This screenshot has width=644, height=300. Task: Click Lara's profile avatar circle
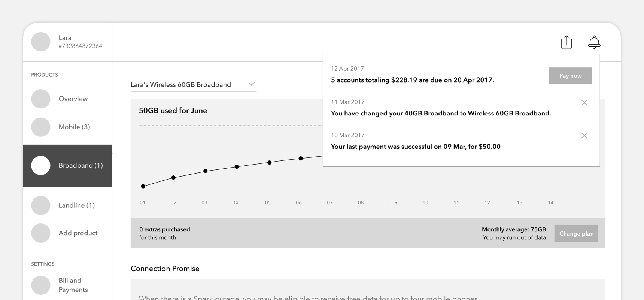(41, 42)
